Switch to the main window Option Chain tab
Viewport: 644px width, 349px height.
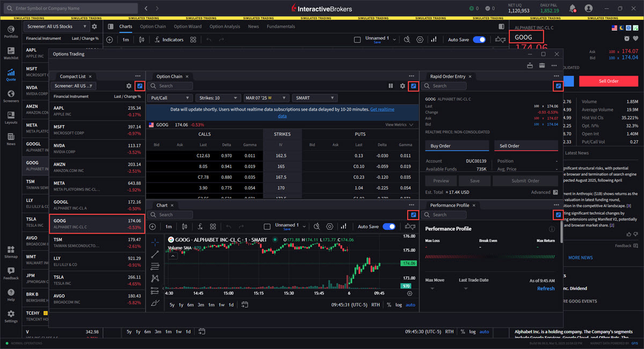click(153, 26)
